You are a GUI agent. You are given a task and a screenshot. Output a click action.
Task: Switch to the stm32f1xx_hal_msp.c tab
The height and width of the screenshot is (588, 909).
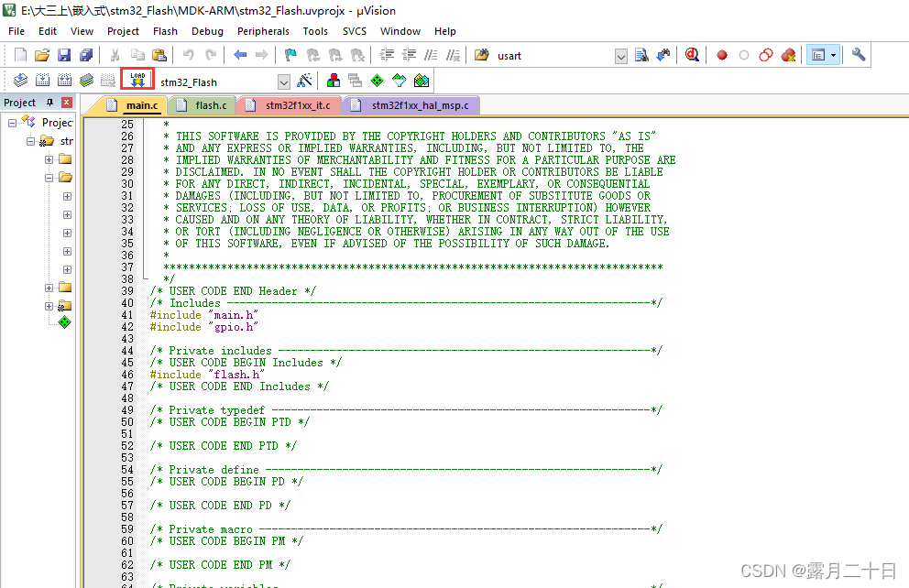pyautogui.click(x=411, y=105)
